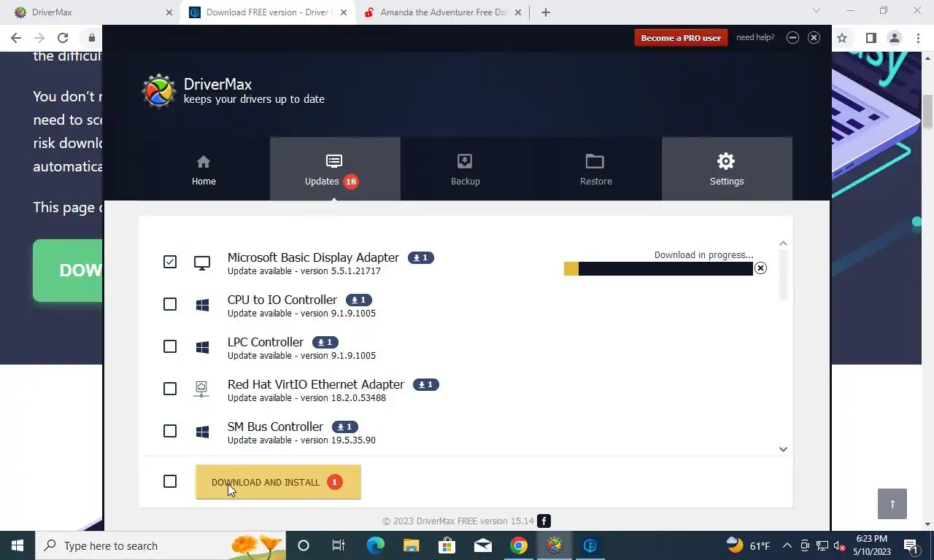Check the LPC Controller checkbox
934x560 pixels.
tap(170, 346)
